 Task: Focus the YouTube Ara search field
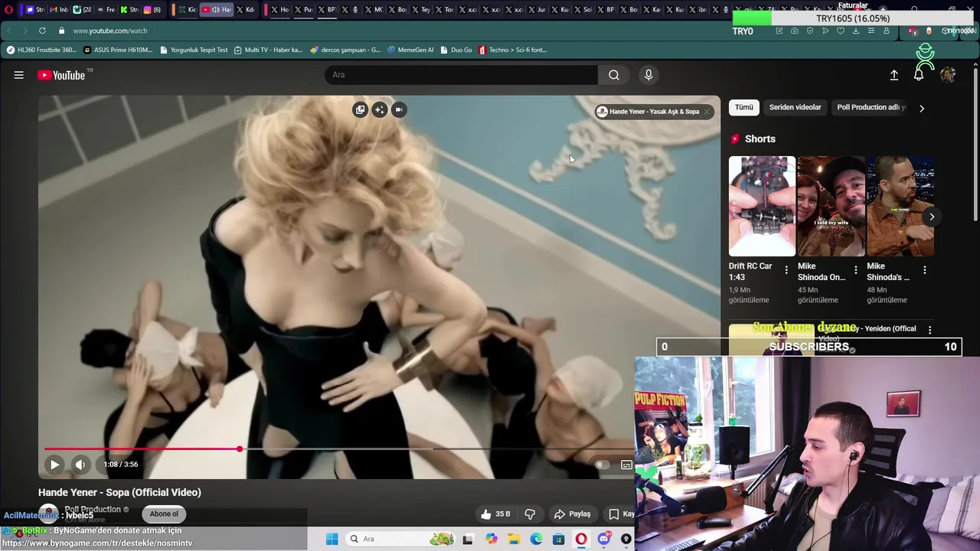tap(462, 75)
